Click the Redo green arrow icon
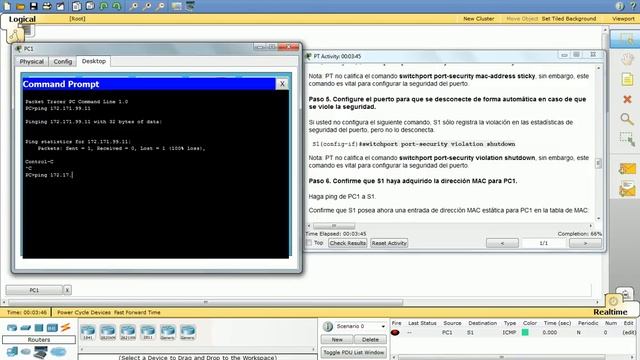This screenshot has height=360, width=640. [x=117, y=6]
